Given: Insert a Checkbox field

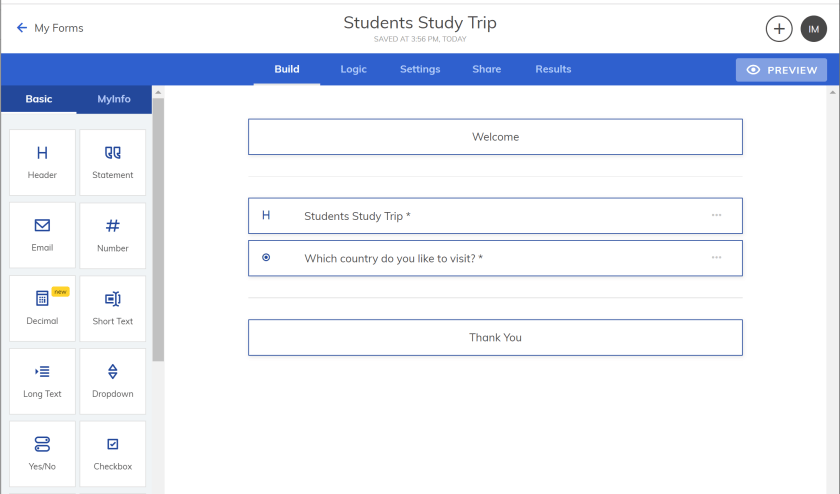Looking at the screenshot, I should [x=112, y=454].
